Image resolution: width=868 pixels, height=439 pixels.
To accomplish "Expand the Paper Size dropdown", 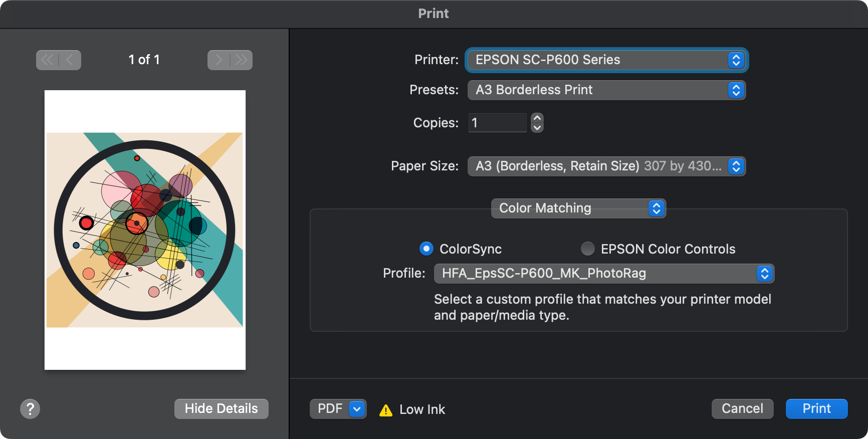I will tap(606, 166).
